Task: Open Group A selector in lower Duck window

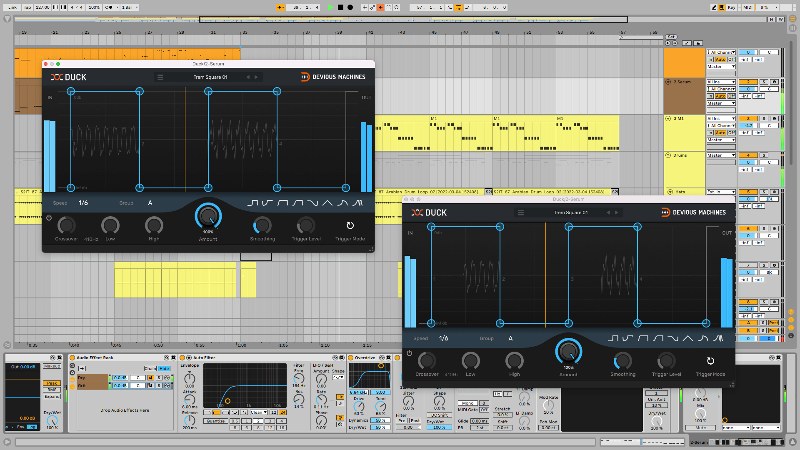Action: tap(510, 338)
